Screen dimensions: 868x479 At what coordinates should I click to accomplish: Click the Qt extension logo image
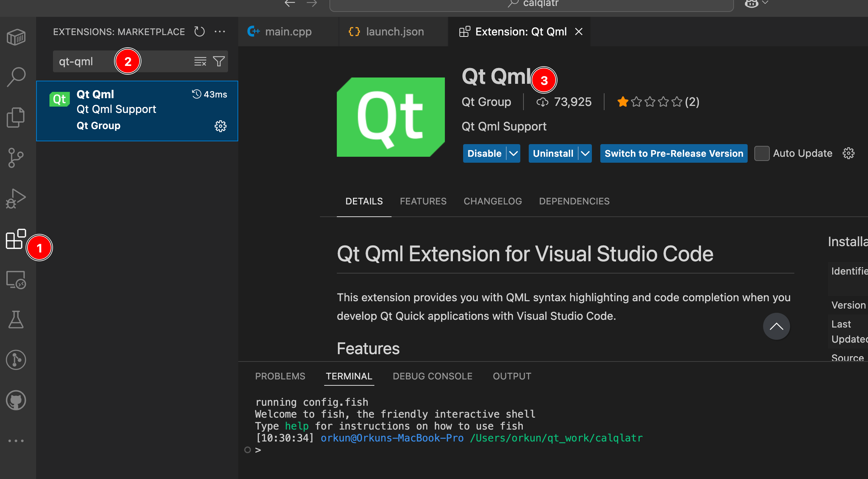pyautogui.click(x=391, y=117)
